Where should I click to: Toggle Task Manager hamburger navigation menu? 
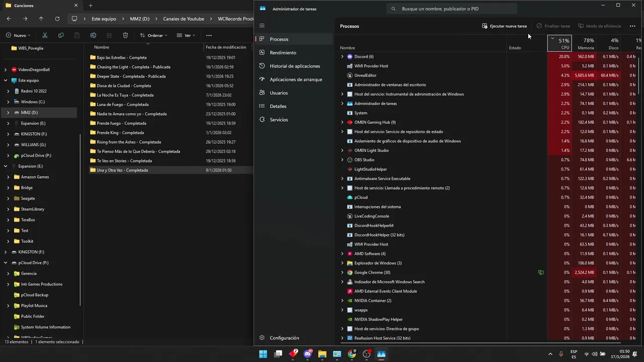click(262, 25)
